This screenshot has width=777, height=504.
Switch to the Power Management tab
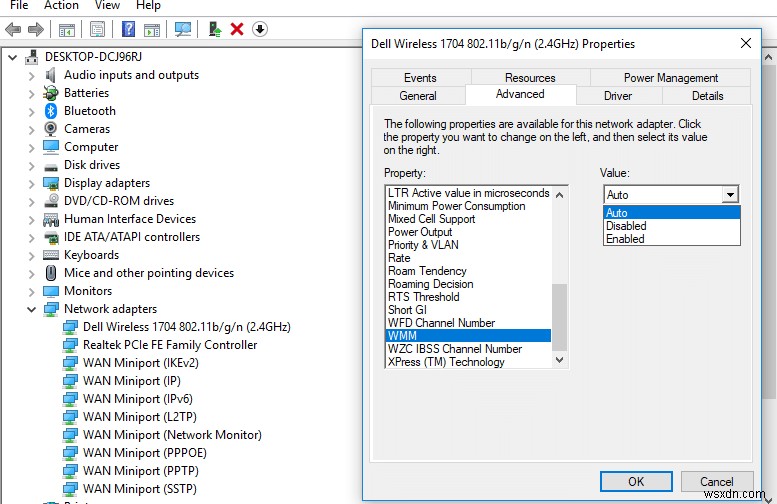pos(670,78)
